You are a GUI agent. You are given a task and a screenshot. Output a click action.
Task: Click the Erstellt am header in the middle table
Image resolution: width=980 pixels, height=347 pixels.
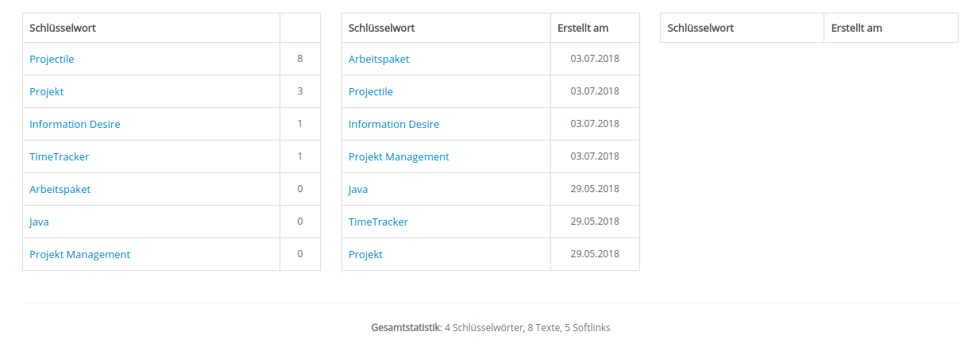583,28
